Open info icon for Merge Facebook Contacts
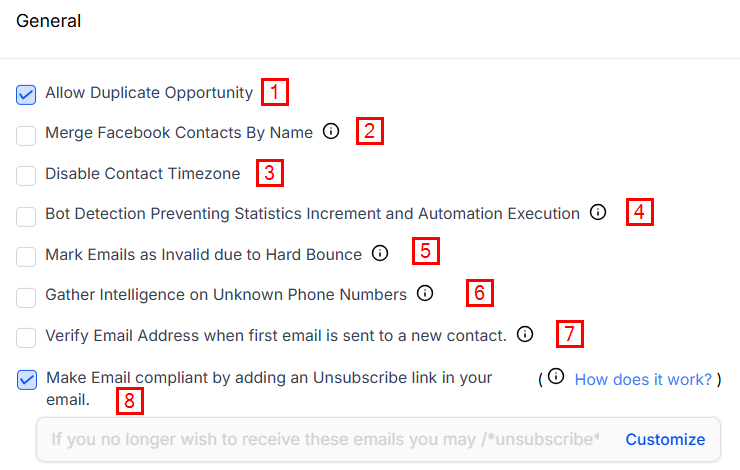The image size is (740, 470). click(331, 131)
